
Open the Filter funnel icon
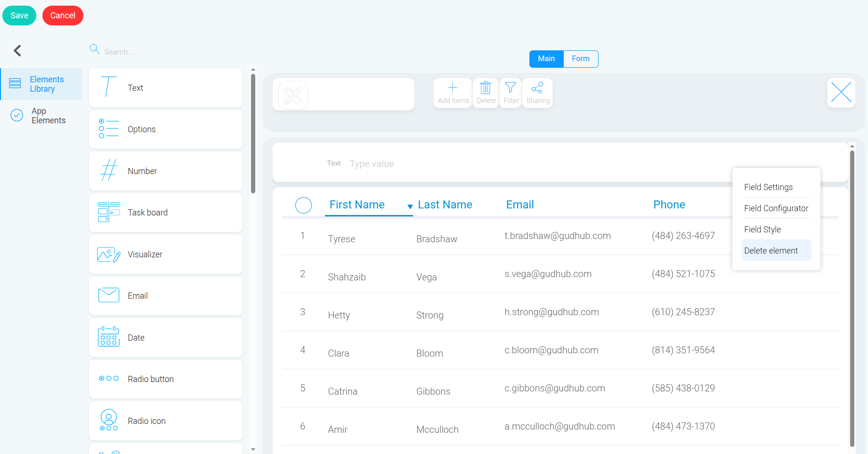click(x=511, y=88)
